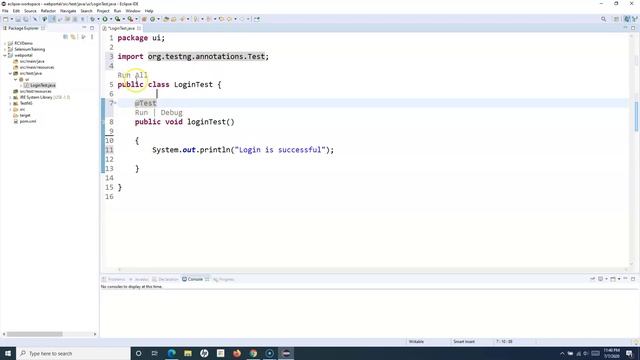Select pom.xml in Package Explorer
Viewport: 640px width, 360px height.
pos(24,121)
